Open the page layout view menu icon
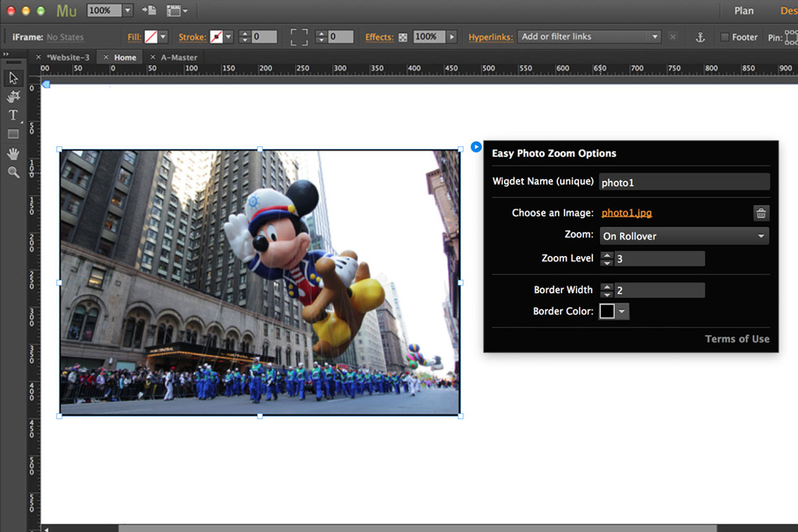This screenshot has width=798, height=532. click(176, 11)
